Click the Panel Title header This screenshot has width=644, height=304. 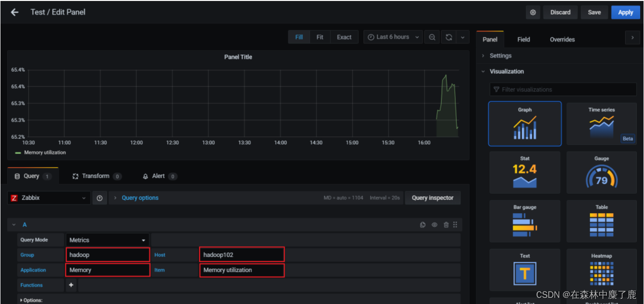click(238, 57)
